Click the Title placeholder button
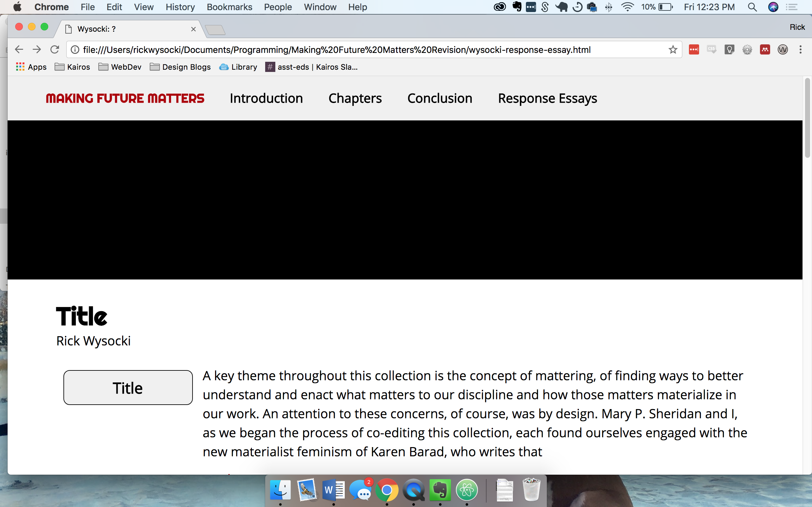The height and width of the screenshot is (507, 812). coord(128,387)
